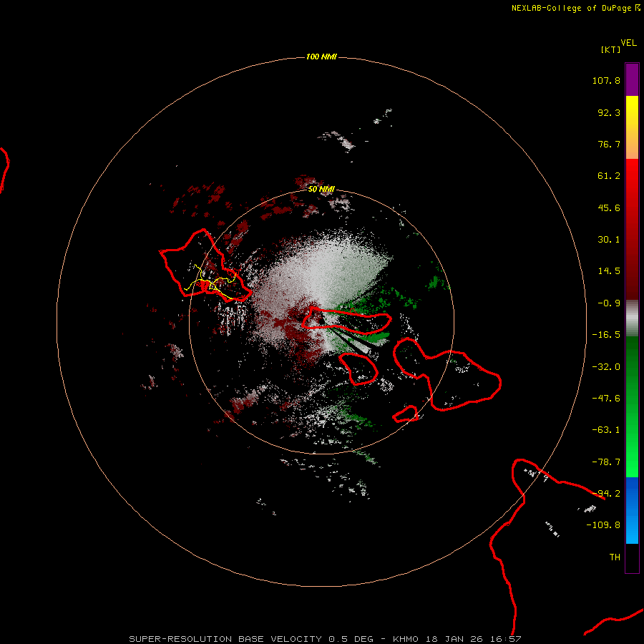Click the -109.8 velocity scale value

point(603,525)
